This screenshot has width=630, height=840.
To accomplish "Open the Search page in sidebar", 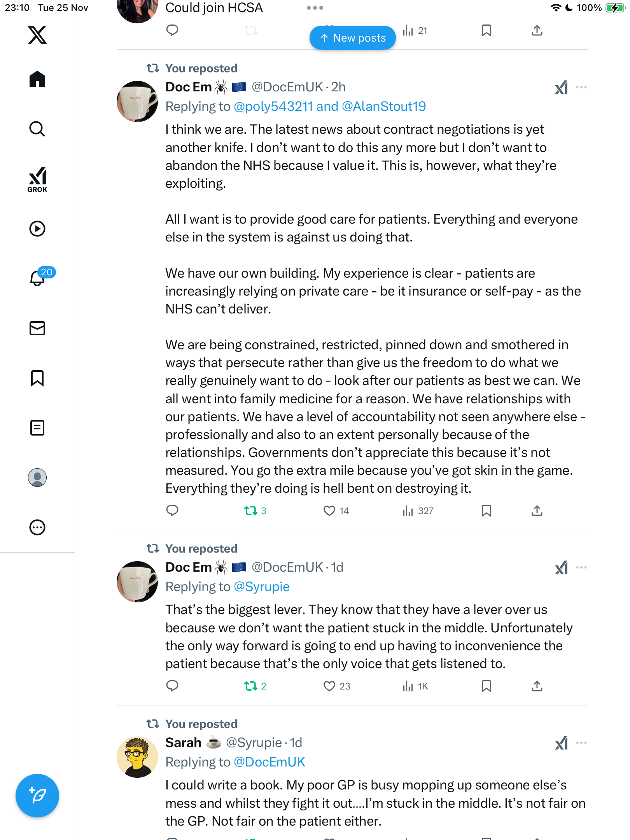I will click(x=37, y=129).
